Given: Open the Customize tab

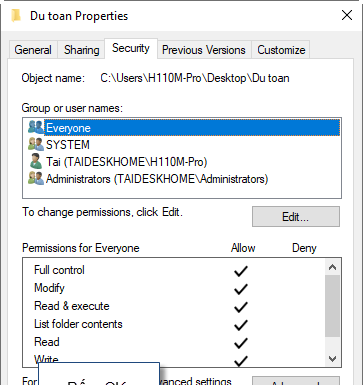Looking at the screenshot, I should click(x=281, y=50).
